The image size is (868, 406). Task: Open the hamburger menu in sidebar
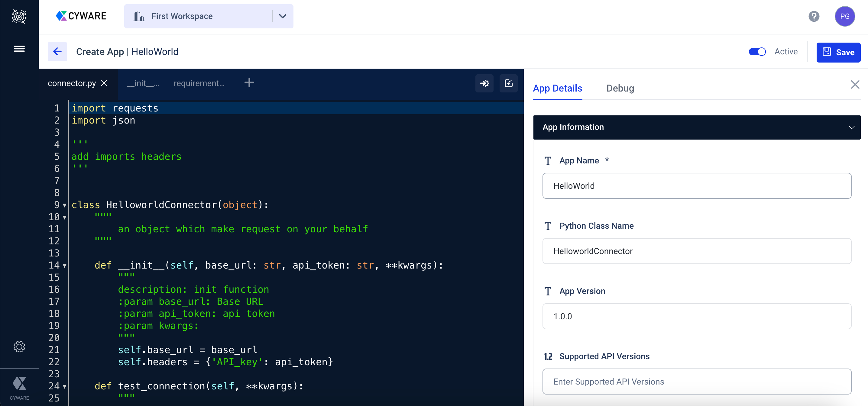click(x=19, y=49)
